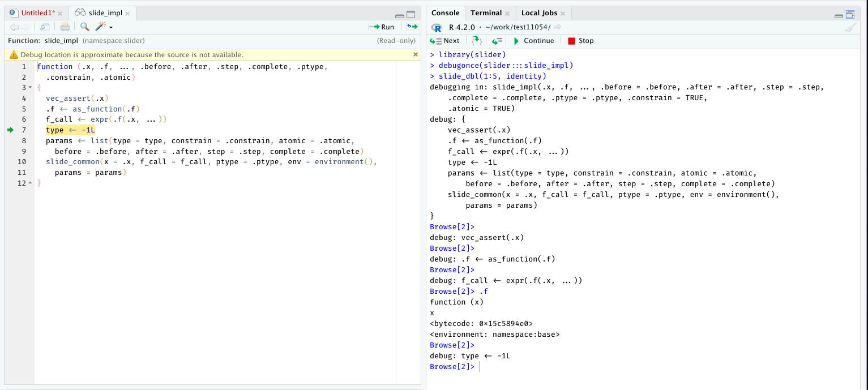The width and height of the screenshot is (868, 390).
Task: Clear the console with the broom icon
Action: coord(851,26)
